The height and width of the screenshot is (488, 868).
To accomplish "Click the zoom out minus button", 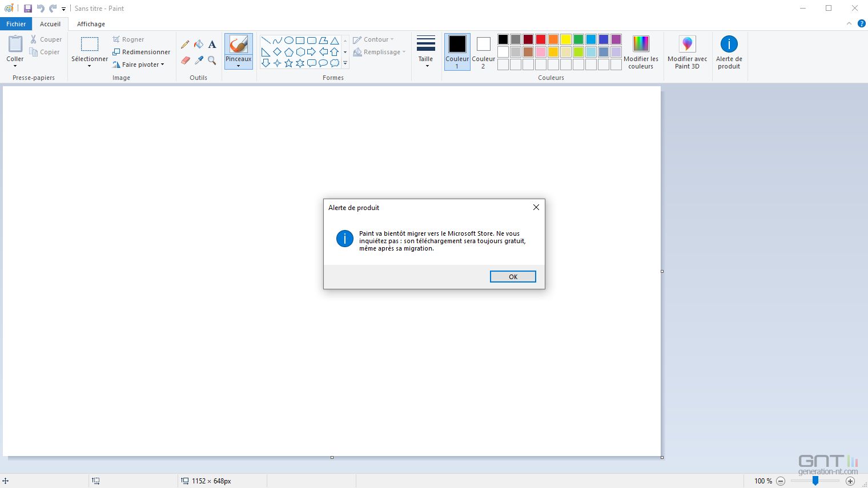I will click(x=781, y=481).
